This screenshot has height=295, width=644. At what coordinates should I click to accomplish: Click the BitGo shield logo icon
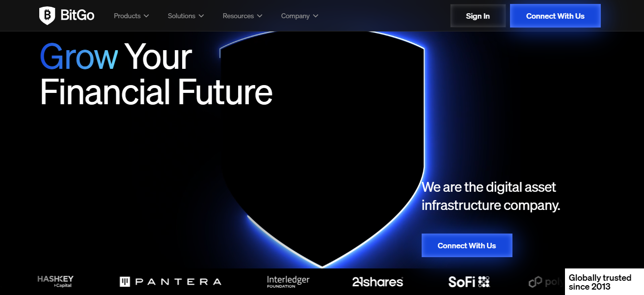(x=47, y=16)
